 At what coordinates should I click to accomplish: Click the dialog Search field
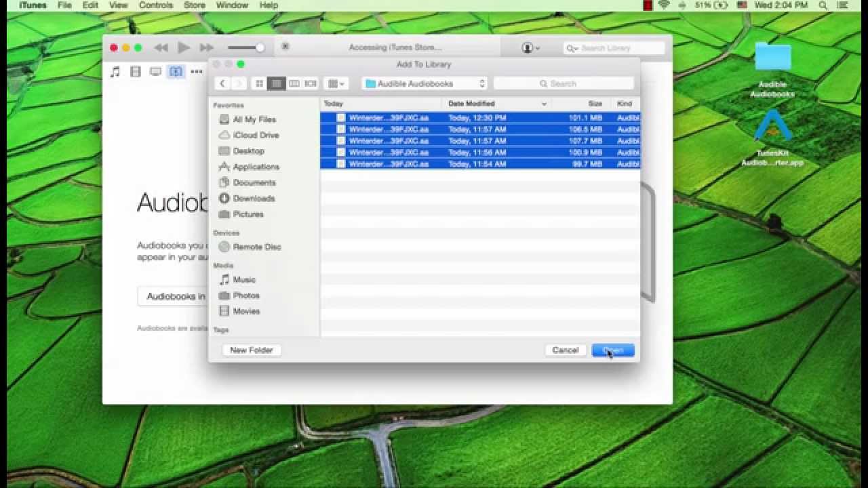click(x=564, y=83)
